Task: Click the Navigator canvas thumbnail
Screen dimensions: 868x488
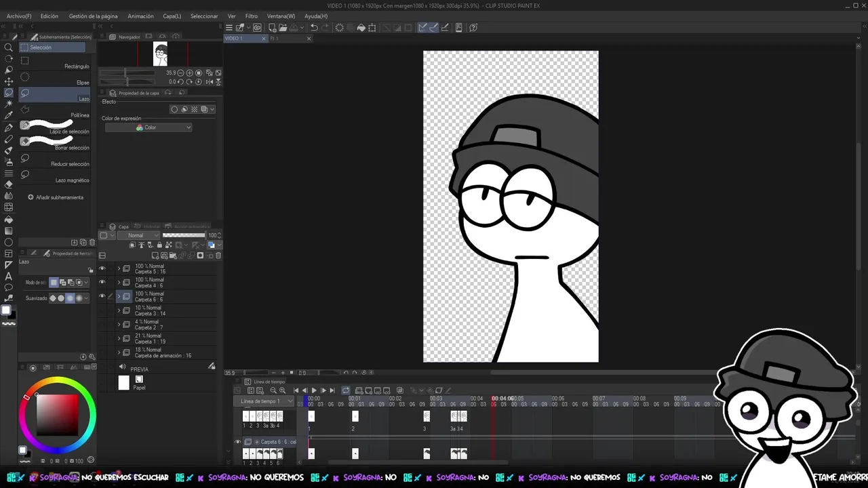Action: click(160, 54)
